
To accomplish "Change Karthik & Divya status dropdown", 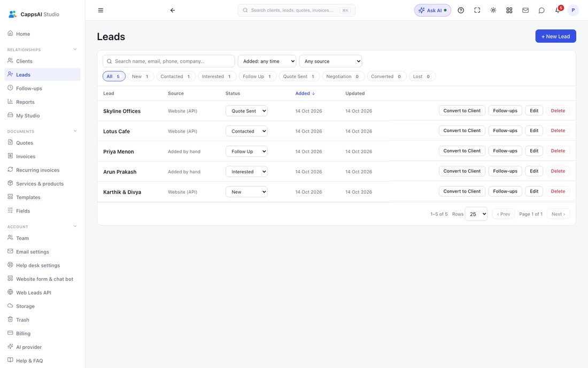I will click(x=246, y=192).
